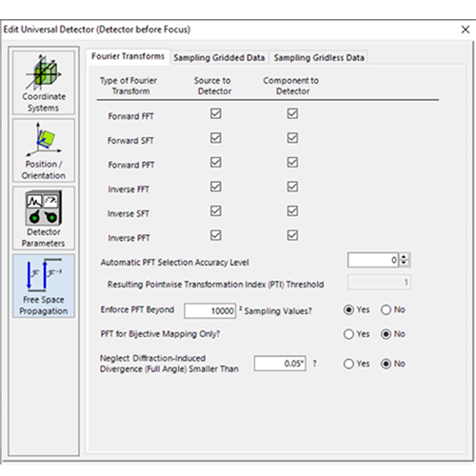The height and width of the screenshot is (476, 476).
Task: Click the Enforce PFT Beyond value field
Action: coord(210,310)
